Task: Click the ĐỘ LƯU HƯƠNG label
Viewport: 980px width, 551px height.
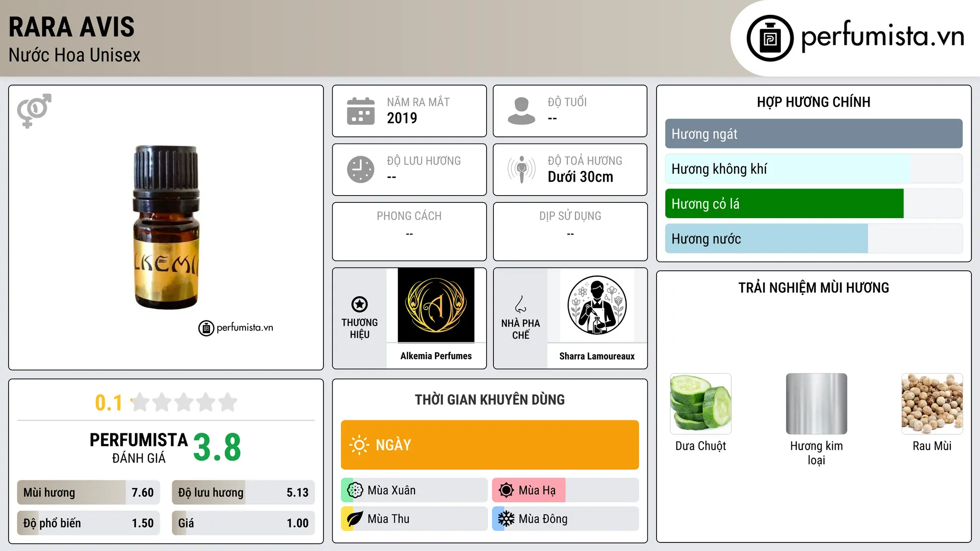Action: coord(424,161)
